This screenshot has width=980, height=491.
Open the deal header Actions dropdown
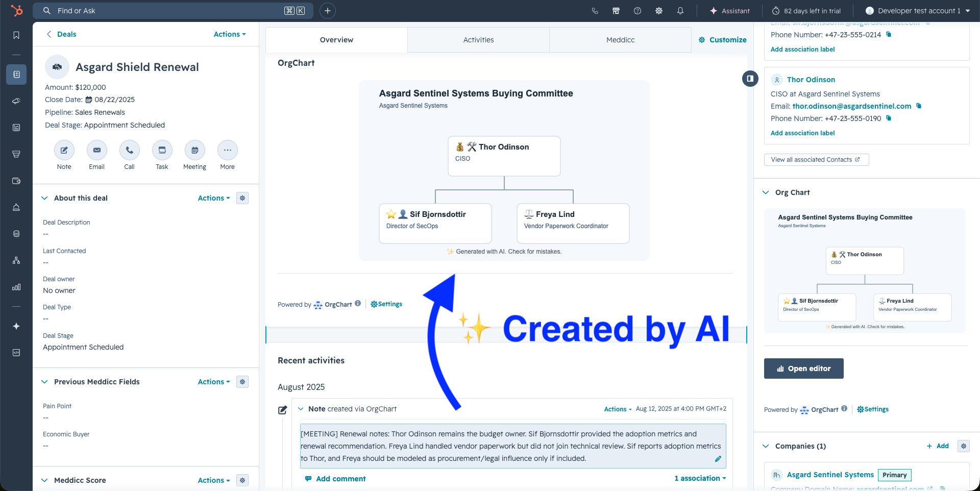coord(230,34)
